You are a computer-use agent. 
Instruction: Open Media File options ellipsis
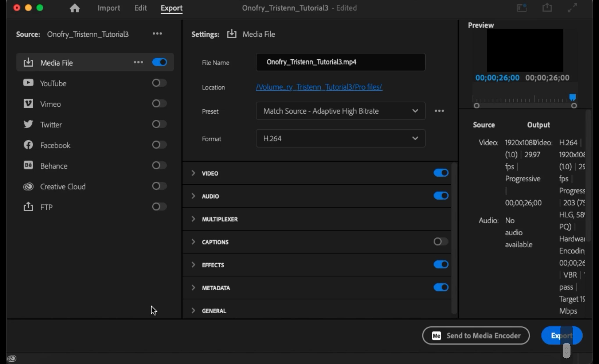click(x=138, y=62)
